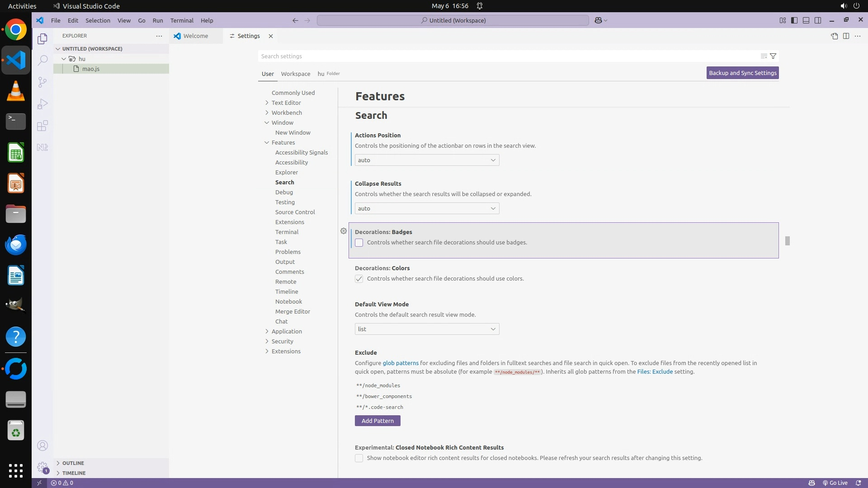The height and width of the screenshot is (488, 868).
Task: Open the glob patterns link
Action: [x=401, y=363]
